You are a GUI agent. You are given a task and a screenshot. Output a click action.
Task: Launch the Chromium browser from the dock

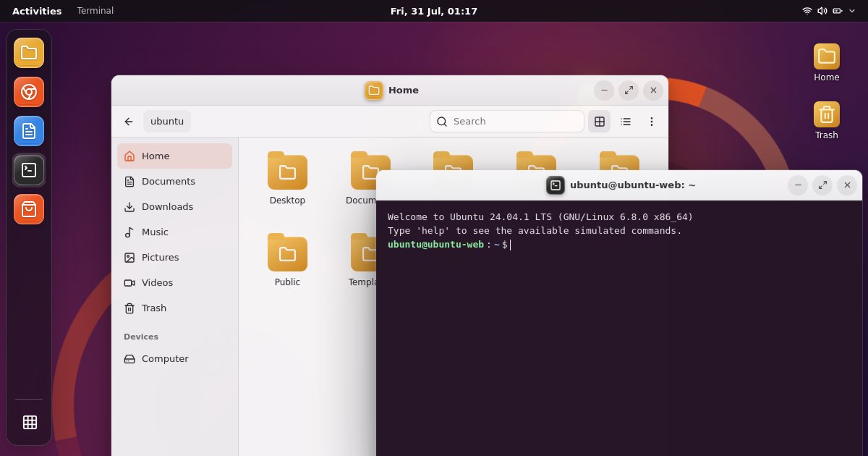click(x=29, y=92)
